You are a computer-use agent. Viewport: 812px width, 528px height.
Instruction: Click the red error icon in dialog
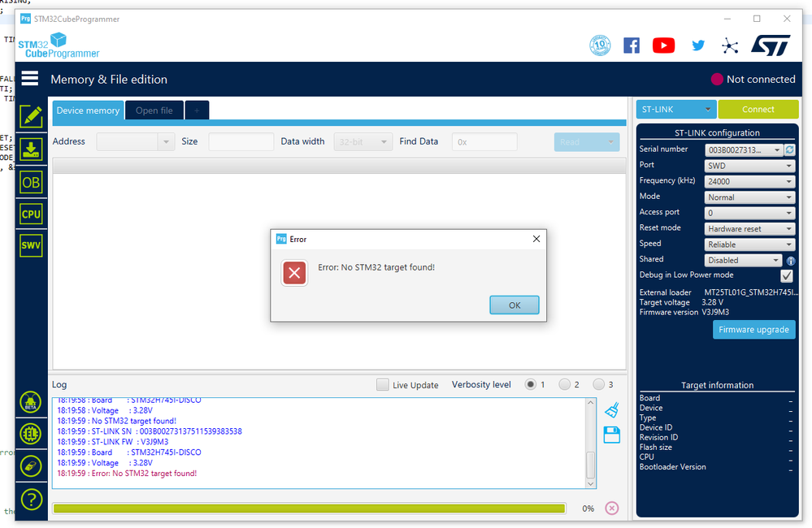pos(294,273)
